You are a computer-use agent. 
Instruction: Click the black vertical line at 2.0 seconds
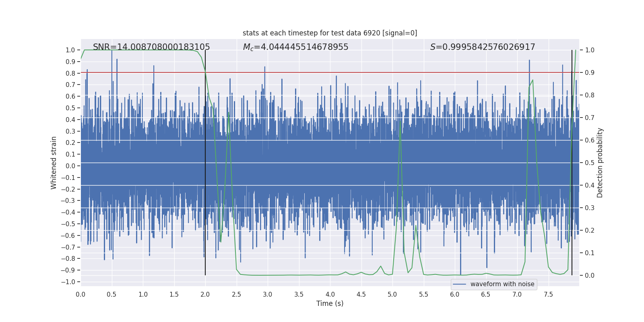pos(205,161)
